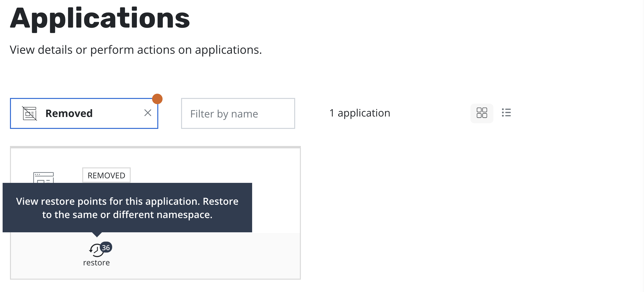Switch to list view layout

pos(506,113)
